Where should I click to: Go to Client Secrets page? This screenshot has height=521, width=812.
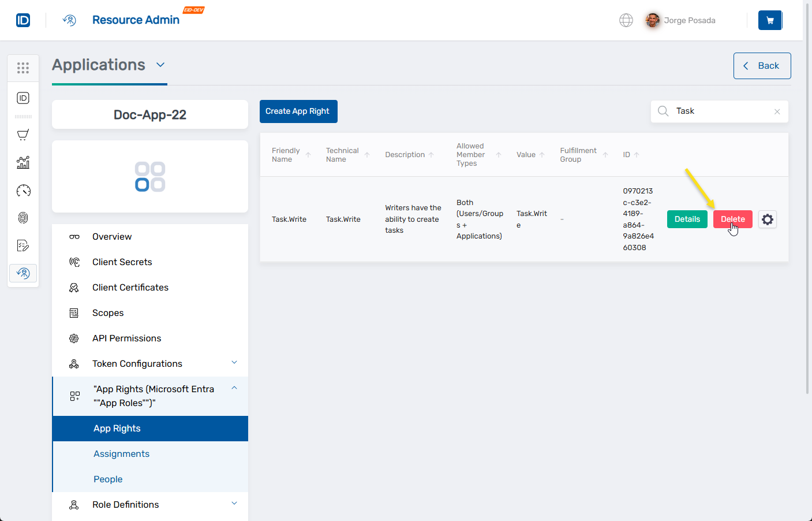[122, 262]
